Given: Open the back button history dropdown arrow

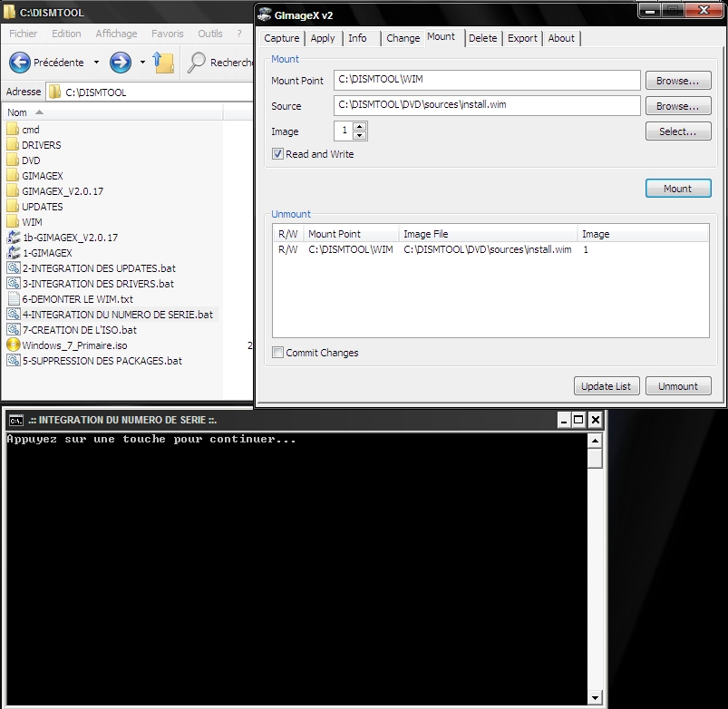Looking at the screenshot, I should 97,63.
